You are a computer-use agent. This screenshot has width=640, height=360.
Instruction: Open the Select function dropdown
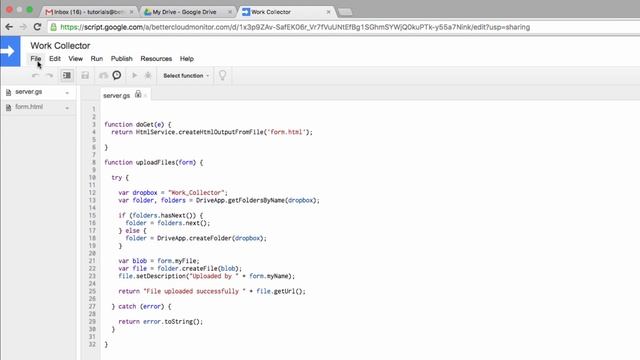click(186, 76)
